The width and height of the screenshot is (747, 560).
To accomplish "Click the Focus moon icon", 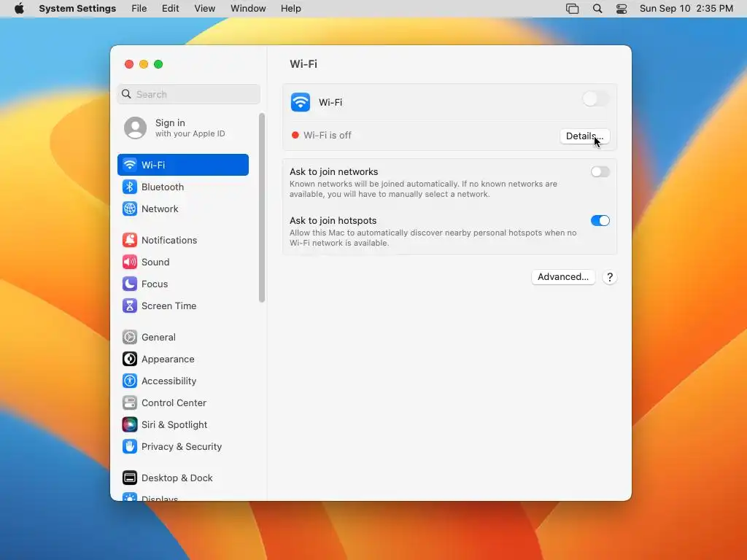I will (x=130, y=284).
